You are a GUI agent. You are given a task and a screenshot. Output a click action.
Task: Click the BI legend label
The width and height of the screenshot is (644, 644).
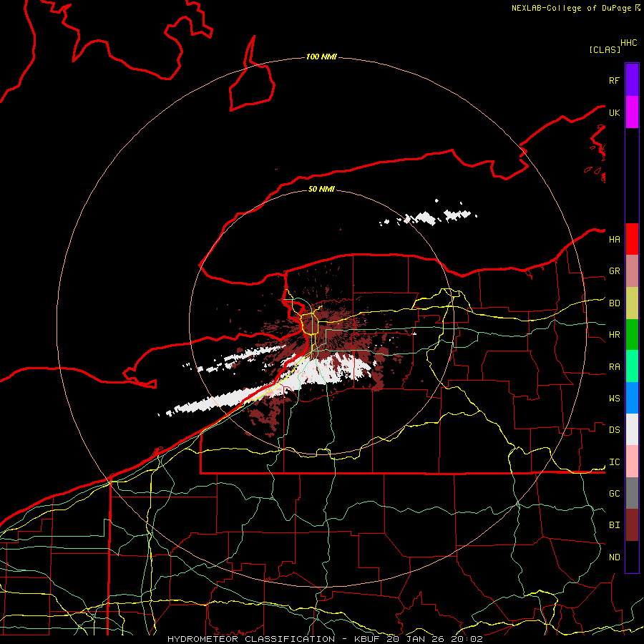tap(614, 525)
